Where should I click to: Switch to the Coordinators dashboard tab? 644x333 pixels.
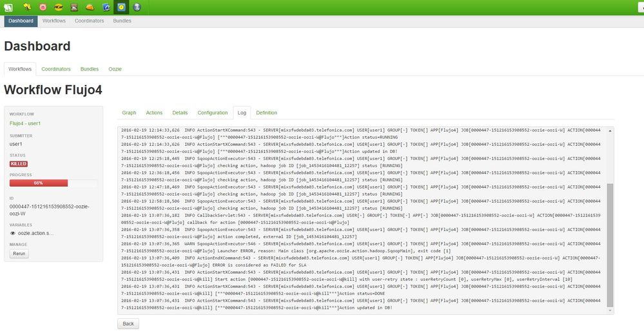click(56, 69)
